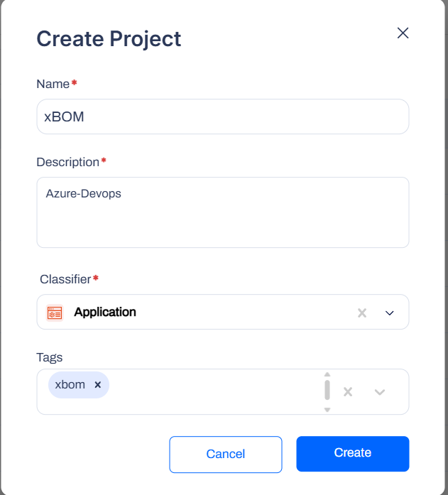Cancel project creation
This screenshot has height=495, width=448.
(x=226, y=455)
